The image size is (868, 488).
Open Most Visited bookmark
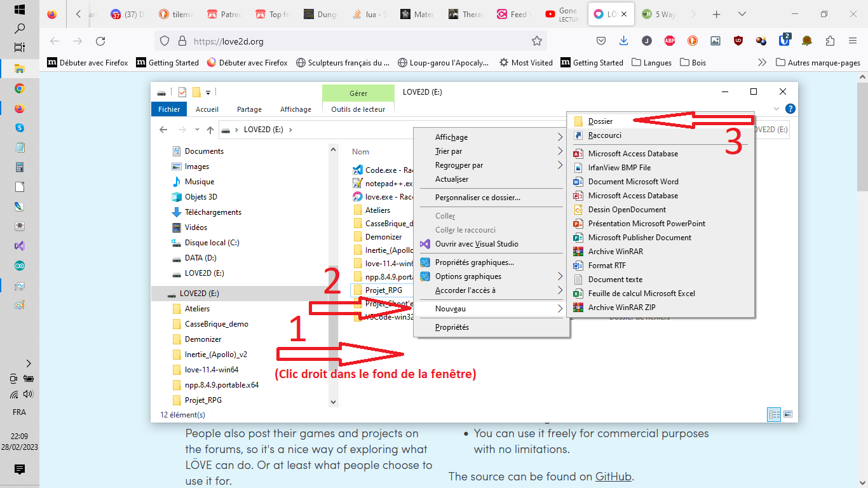(x=526, y=62)
